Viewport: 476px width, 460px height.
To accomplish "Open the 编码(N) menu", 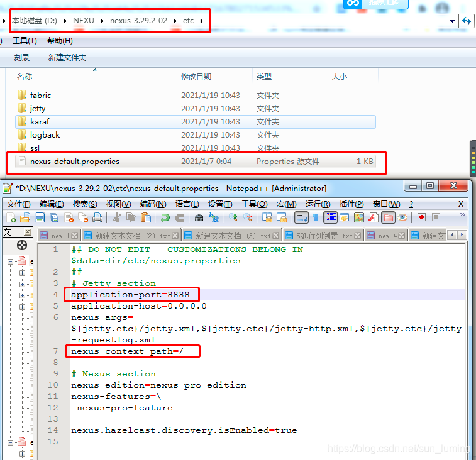I will pyautogui.click(x=153, y=204).
